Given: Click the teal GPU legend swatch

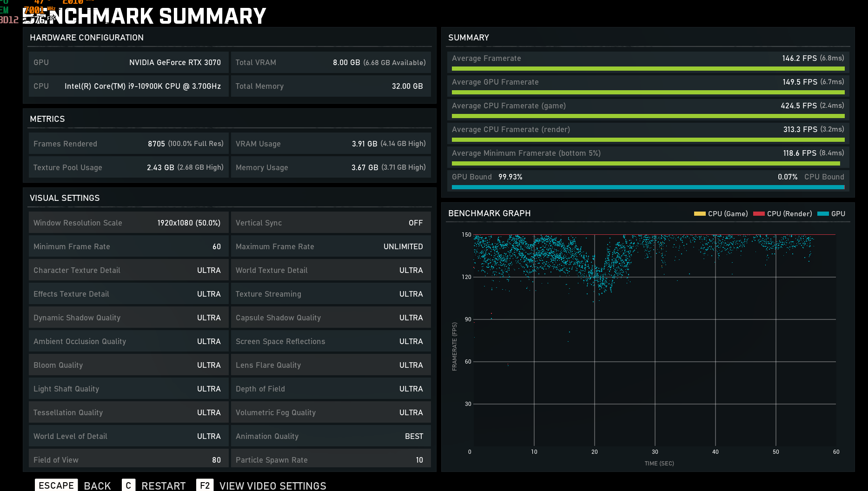Looking at the screenshot, I should tap(823, 214).
